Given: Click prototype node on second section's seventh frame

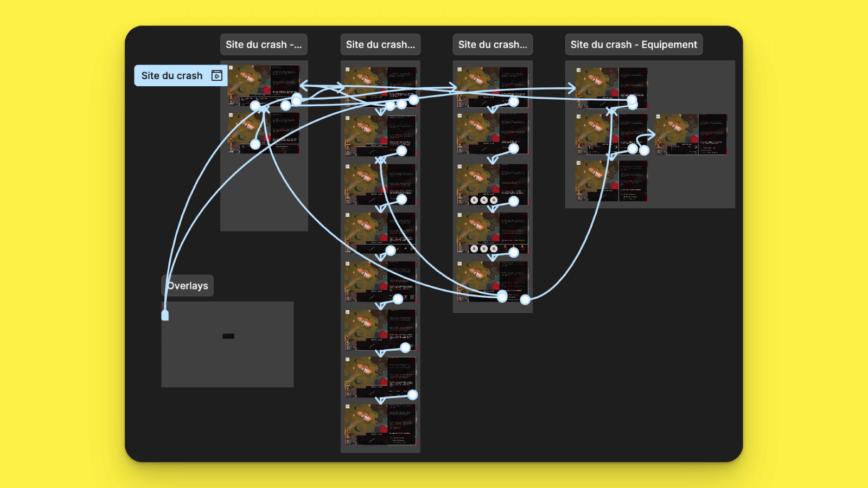Looking at the screenshot, I should [412, 395].
